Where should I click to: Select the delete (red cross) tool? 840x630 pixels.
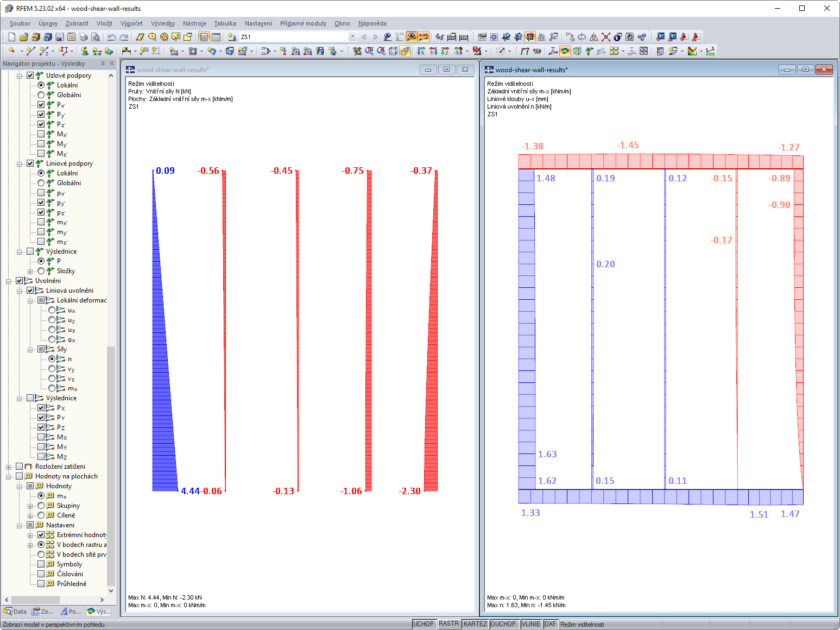[605, 37]
